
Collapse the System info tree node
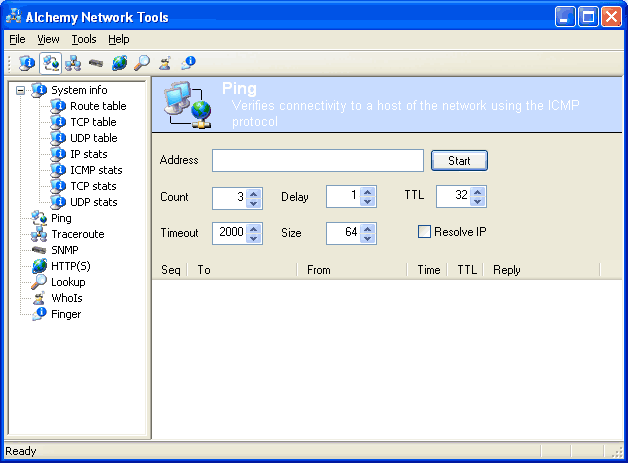[20, 90]
